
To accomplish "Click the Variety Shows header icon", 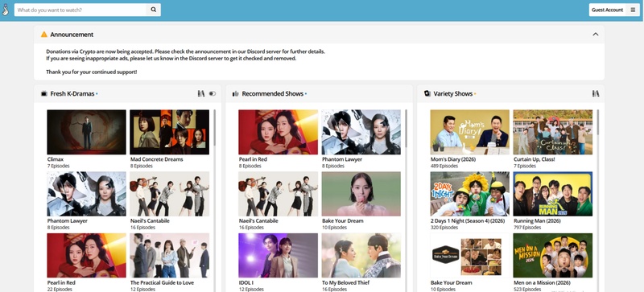I will tap(427, 93).
